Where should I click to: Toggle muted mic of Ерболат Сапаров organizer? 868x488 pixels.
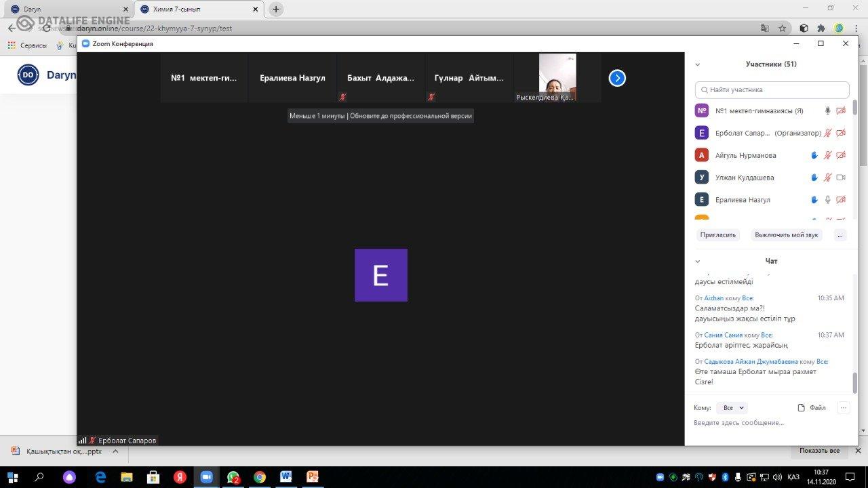tap(827, 134)
